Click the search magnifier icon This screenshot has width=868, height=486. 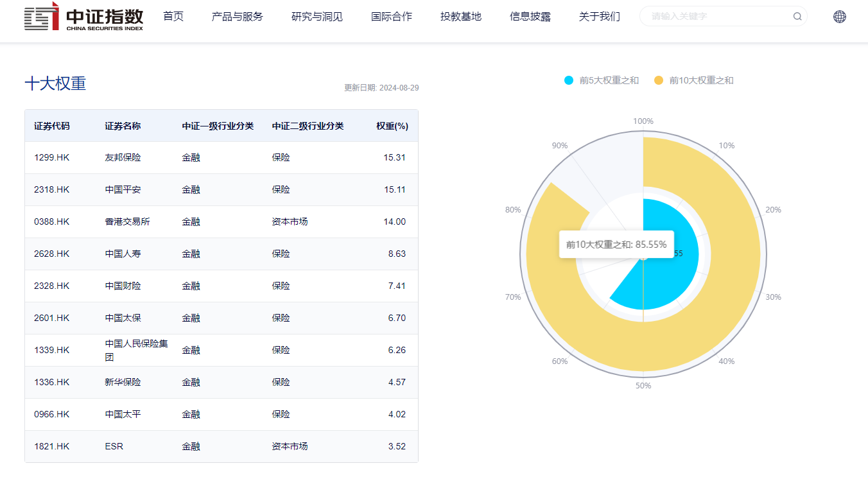pos(797,17)
